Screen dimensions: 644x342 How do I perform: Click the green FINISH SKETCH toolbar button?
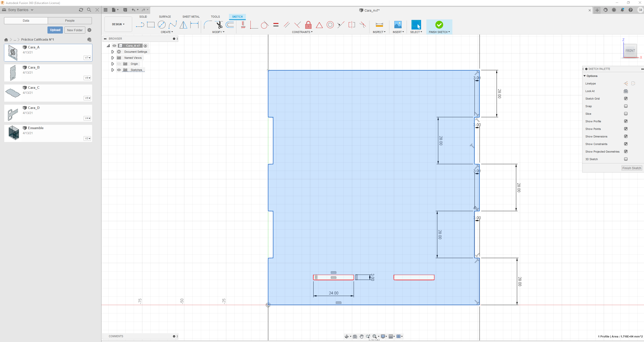[x=439, y=26]
